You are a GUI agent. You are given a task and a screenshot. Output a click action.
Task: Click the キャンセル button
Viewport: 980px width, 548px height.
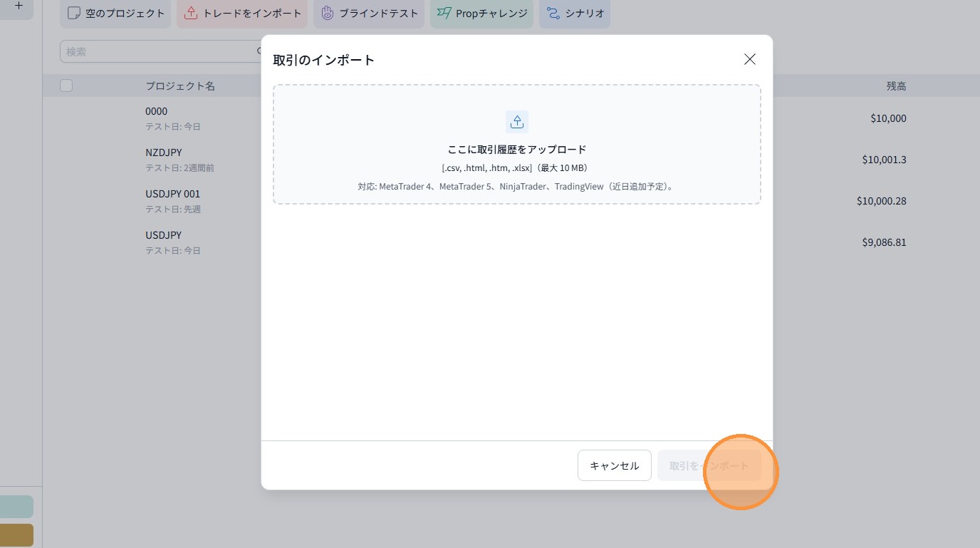tap(615, 465)
